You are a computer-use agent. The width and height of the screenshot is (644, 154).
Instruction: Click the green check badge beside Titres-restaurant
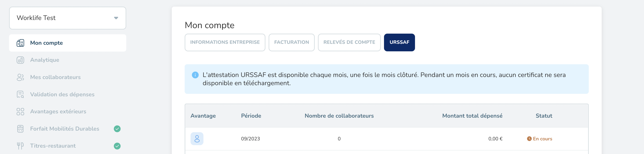pos(117,145)
